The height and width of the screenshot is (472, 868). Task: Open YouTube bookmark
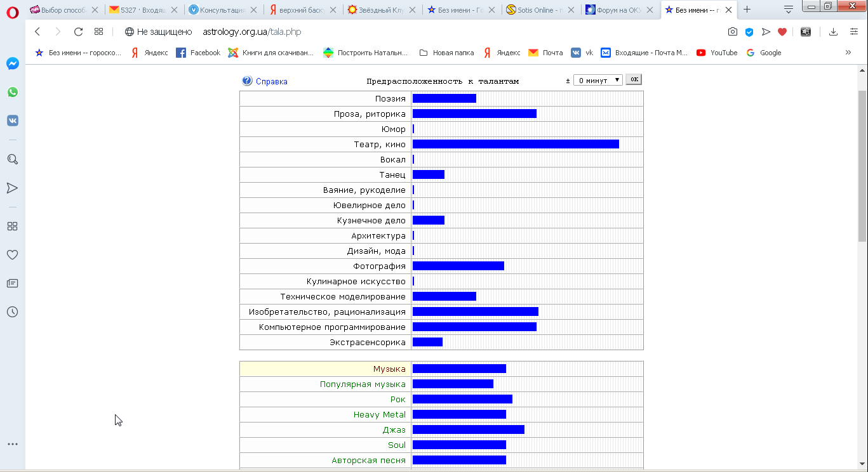coord(717,53)
